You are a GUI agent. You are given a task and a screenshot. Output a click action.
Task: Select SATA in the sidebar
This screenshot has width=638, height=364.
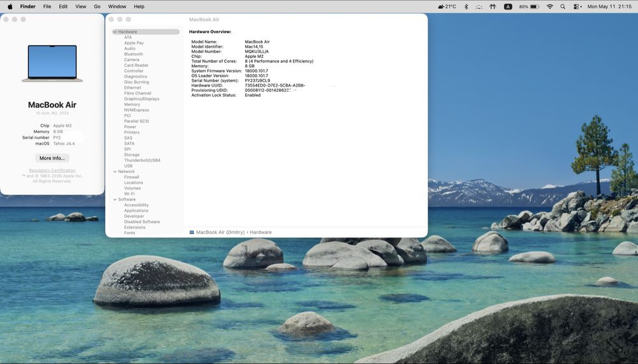pyautogui.click(x=129, y=143)
